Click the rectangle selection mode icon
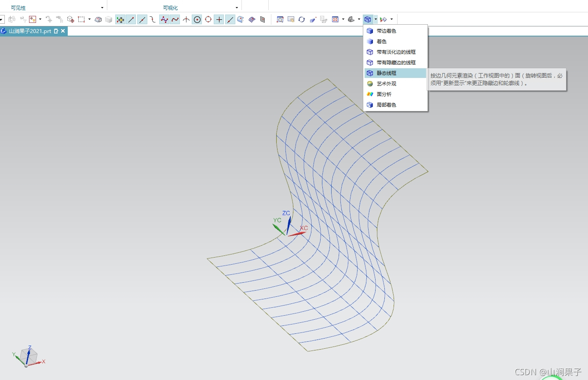The image size is (588, 380). tap(81, 19)
